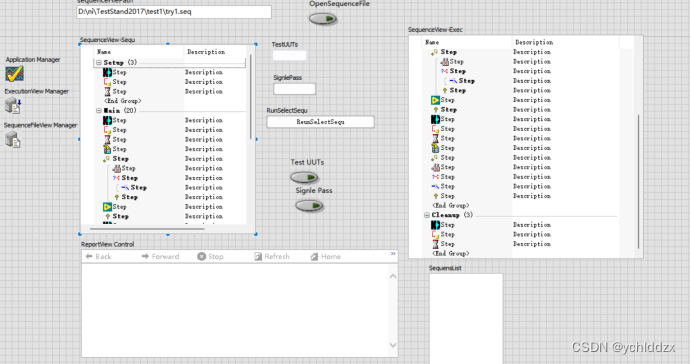Image resolution: width=691 pixels, height=364 pixels.
Task: Click inside the SequensList list box
Action: point(466,318)
